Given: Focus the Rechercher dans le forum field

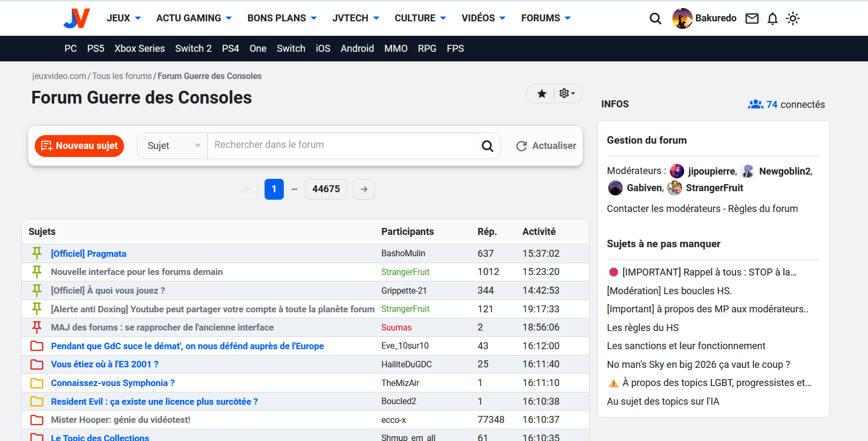Looking at the screenshot, I should tap(340, 145).
